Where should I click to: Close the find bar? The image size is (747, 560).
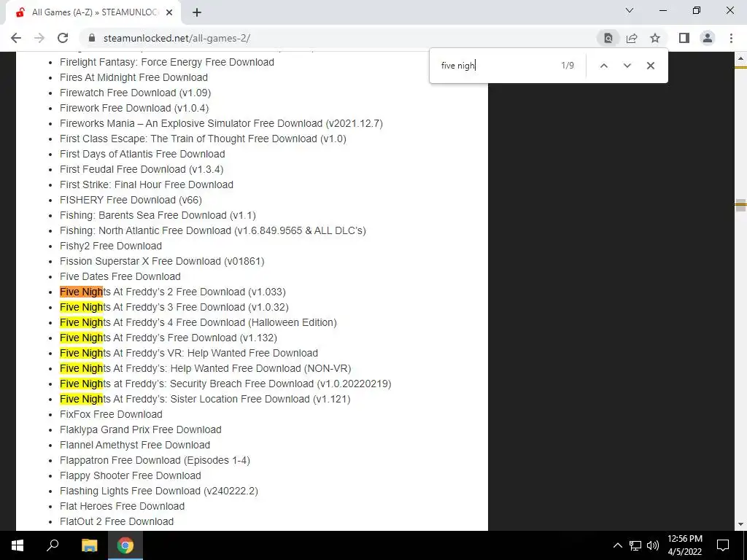tap(650, 66)
